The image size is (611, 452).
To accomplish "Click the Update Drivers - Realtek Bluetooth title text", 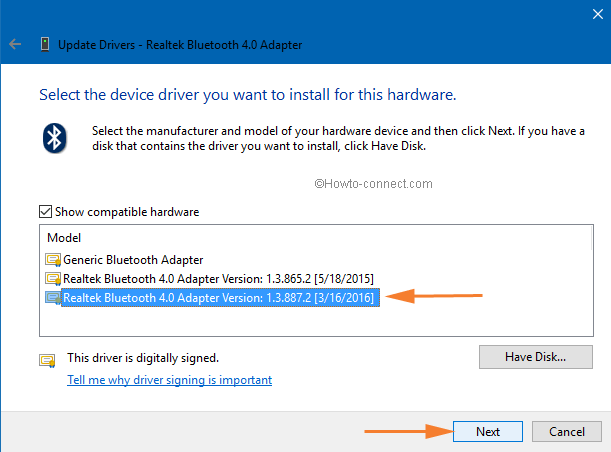I will tap(180, 45).
